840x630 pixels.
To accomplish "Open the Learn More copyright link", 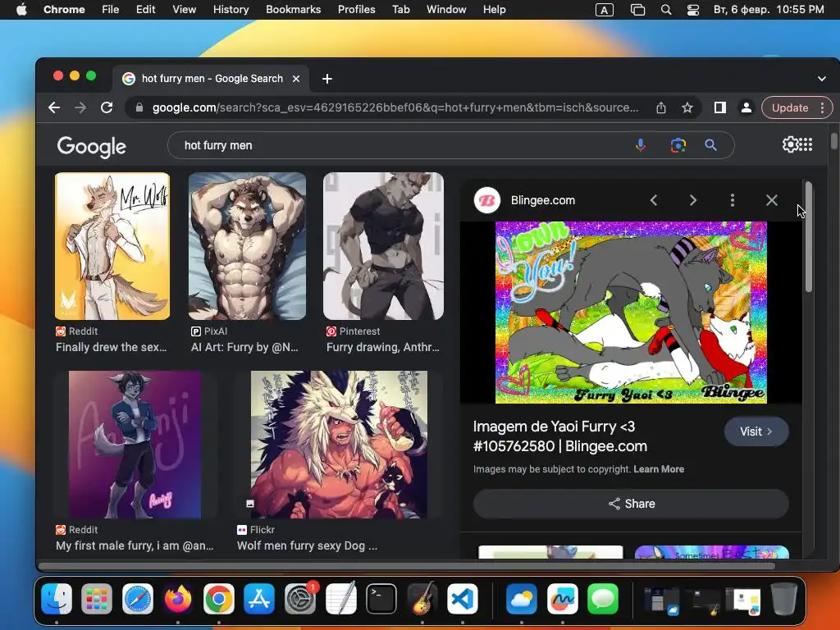I will [659, 469].
